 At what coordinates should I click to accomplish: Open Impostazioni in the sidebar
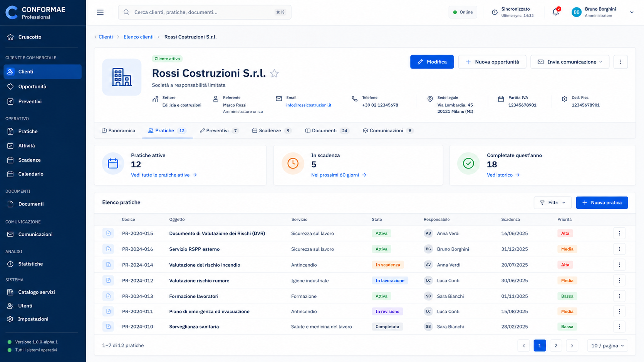point(42,319)
